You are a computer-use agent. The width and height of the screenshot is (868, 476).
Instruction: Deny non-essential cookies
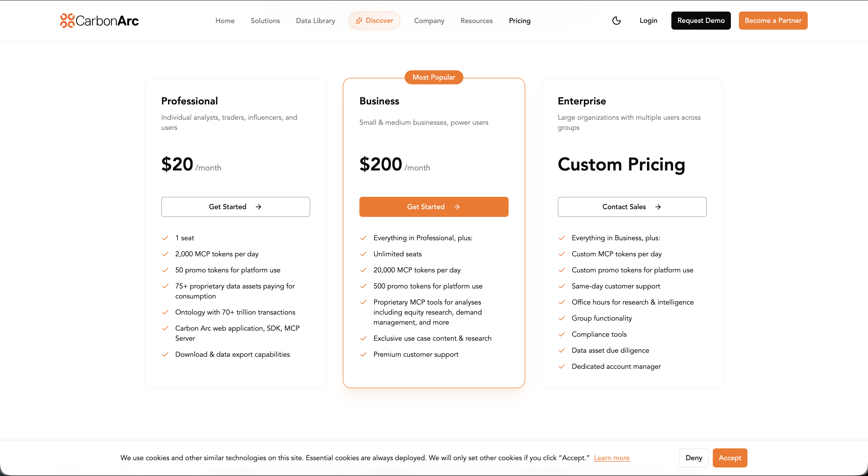click(693, 458)
